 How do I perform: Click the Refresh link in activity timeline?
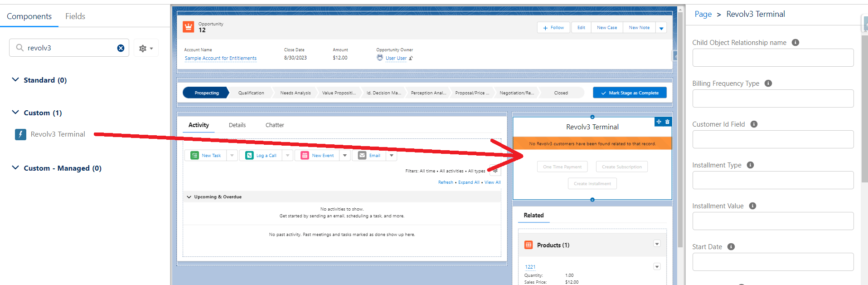coord(446,182)
